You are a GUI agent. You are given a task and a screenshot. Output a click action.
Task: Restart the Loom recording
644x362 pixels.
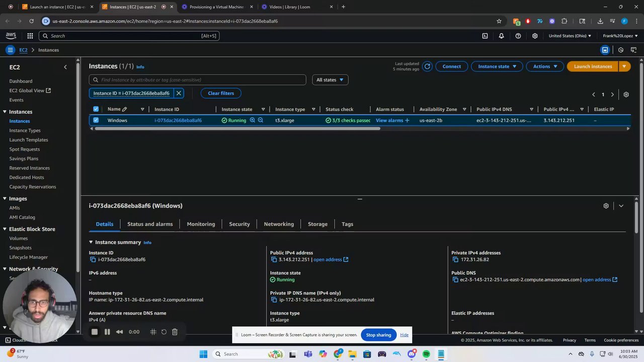(164, 332)
